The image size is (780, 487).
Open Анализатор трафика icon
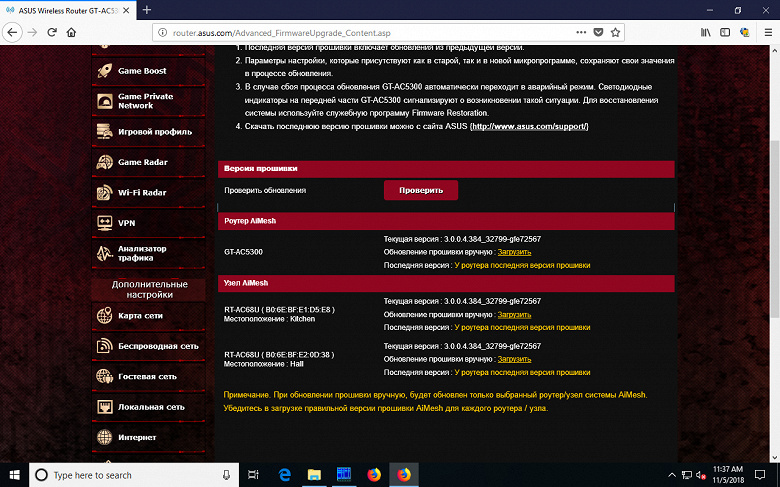[x=104, y=253]
